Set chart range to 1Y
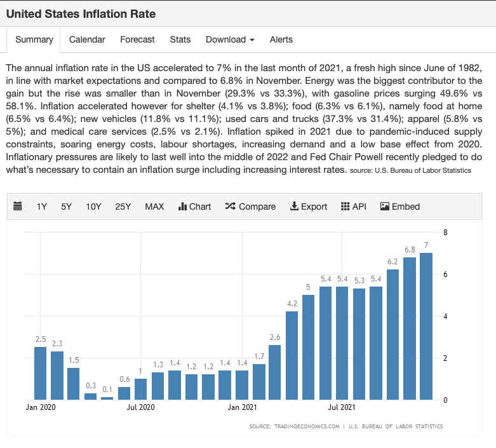The width and height of the screenshot is (496, 448). tap(42, 207)
